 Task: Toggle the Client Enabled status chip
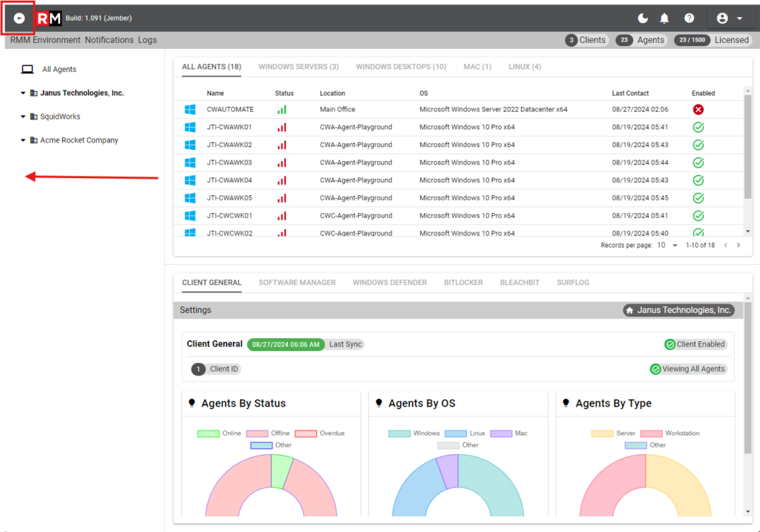coord(695,344)
